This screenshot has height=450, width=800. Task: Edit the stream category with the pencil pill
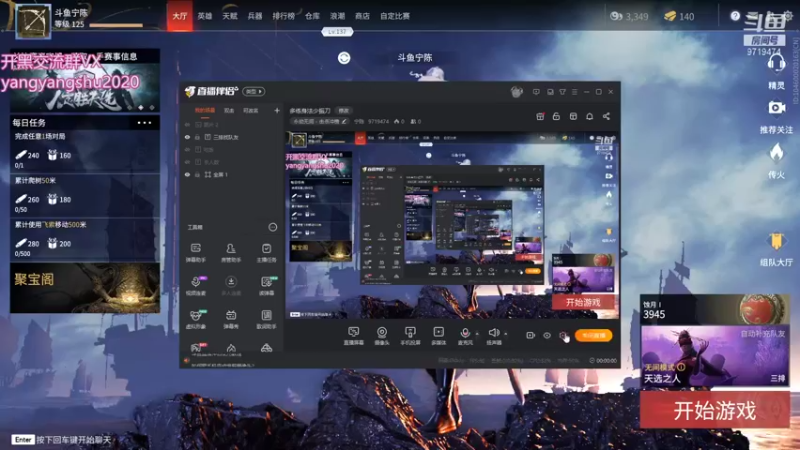coord(319,121)
